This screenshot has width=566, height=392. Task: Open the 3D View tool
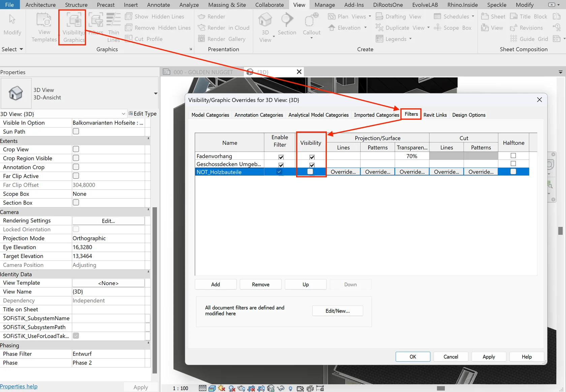[265, 28]
